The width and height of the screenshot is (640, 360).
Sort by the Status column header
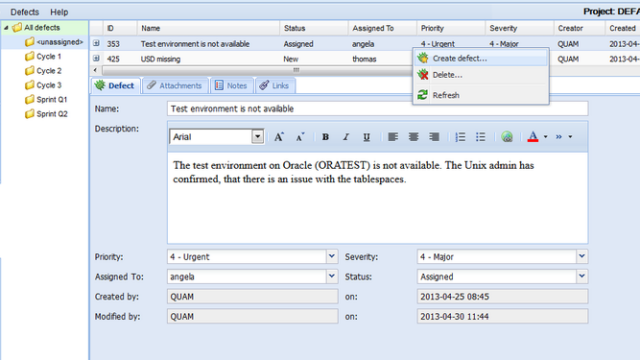(x=314, y=28)
